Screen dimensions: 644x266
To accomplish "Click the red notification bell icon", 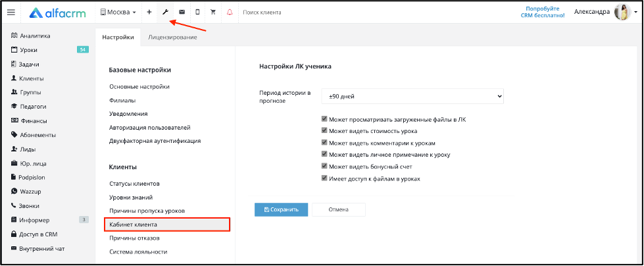I will (230, 13).
